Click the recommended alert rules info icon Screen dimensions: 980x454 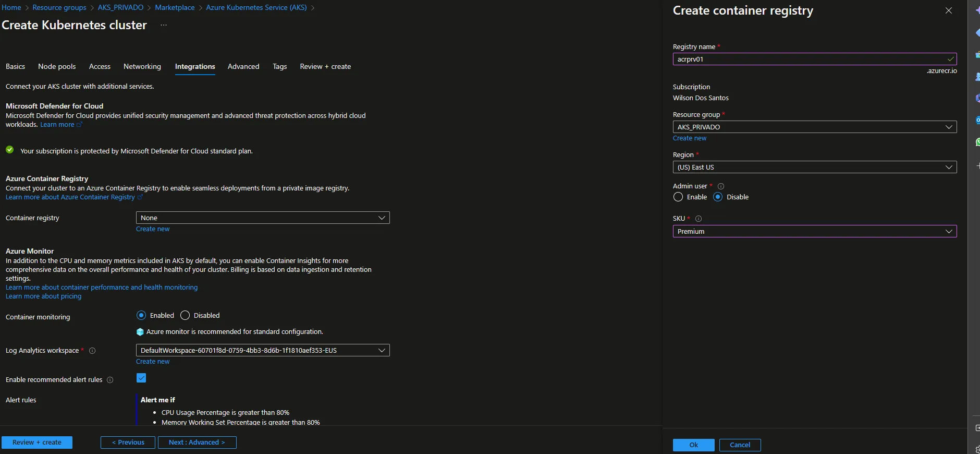(110, 380)
